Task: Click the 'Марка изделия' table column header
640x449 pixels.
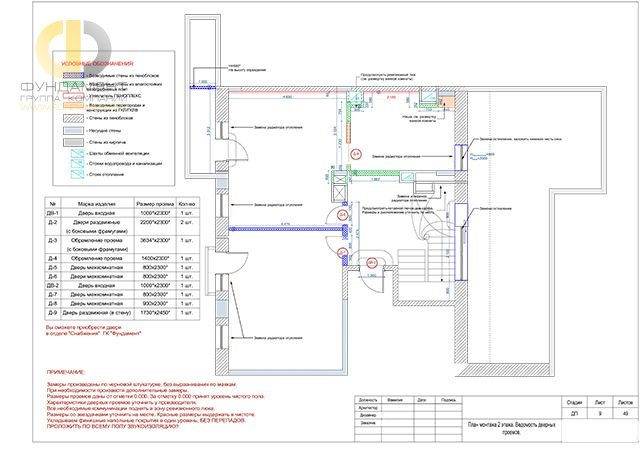Action: pyautogui.click(x=97, y=203)
